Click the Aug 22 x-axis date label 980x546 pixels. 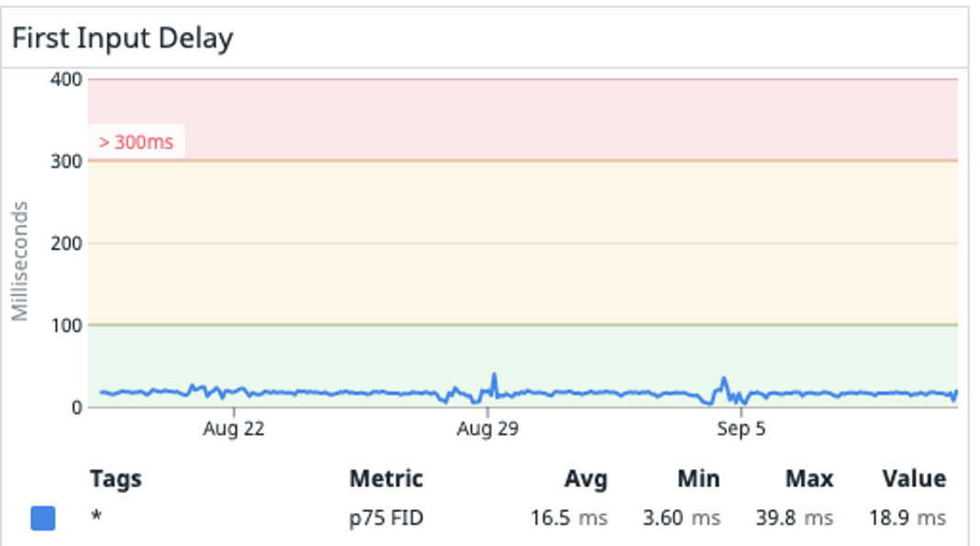(x=234, y=429)
